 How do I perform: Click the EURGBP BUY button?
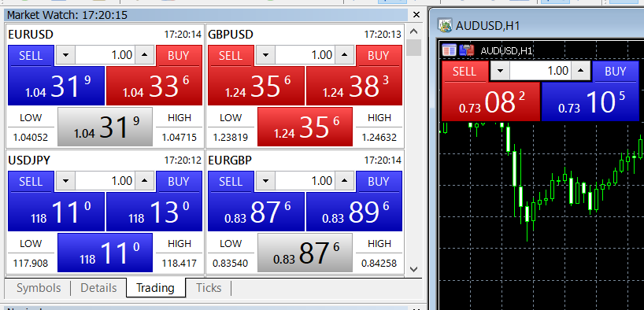tap(379, 182)
